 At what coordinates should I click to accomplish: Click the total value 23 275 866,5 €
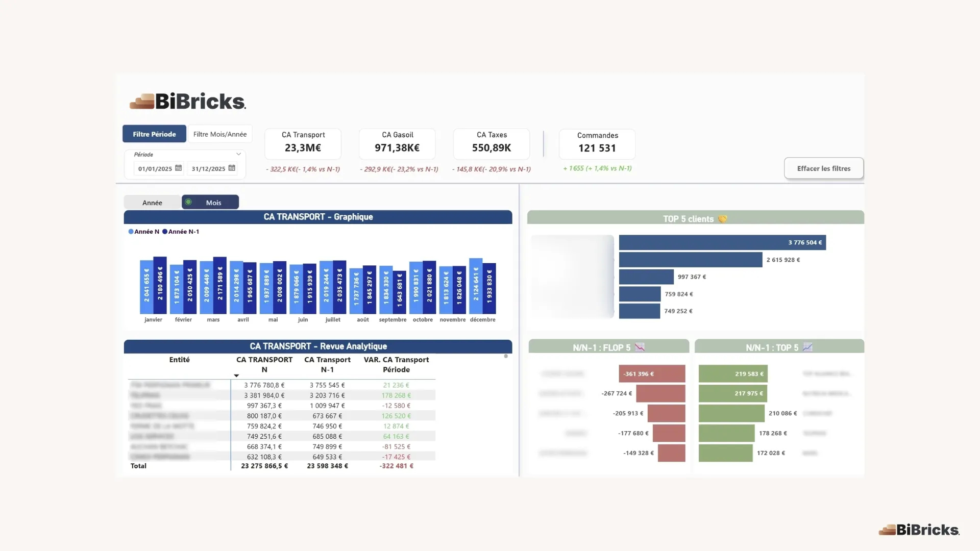point(264,466)
